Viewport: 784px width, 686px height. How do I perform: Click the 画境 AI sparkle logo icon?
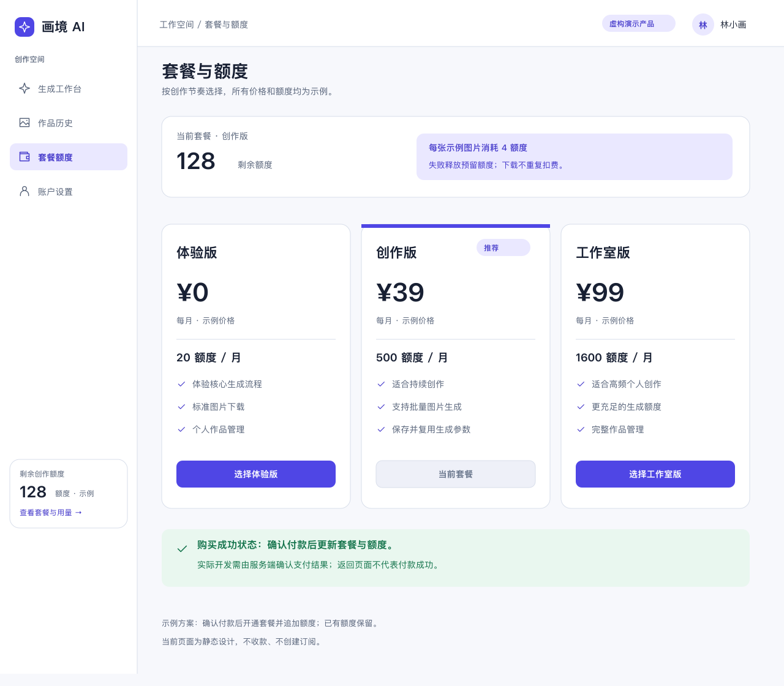pyautogui.click(x=24, y=27)
